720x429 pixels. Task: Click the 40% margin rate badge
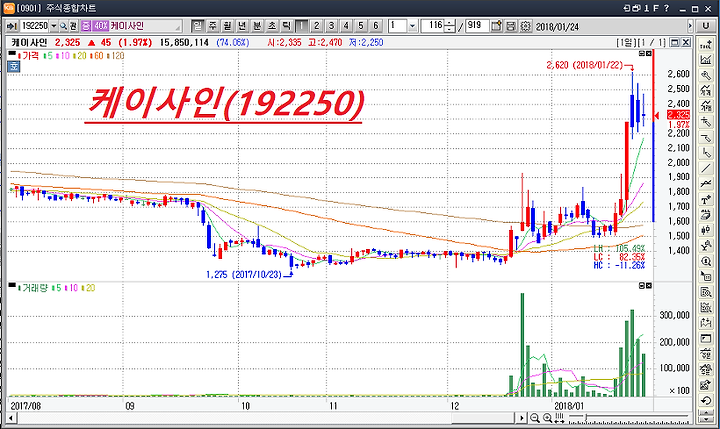101,26
